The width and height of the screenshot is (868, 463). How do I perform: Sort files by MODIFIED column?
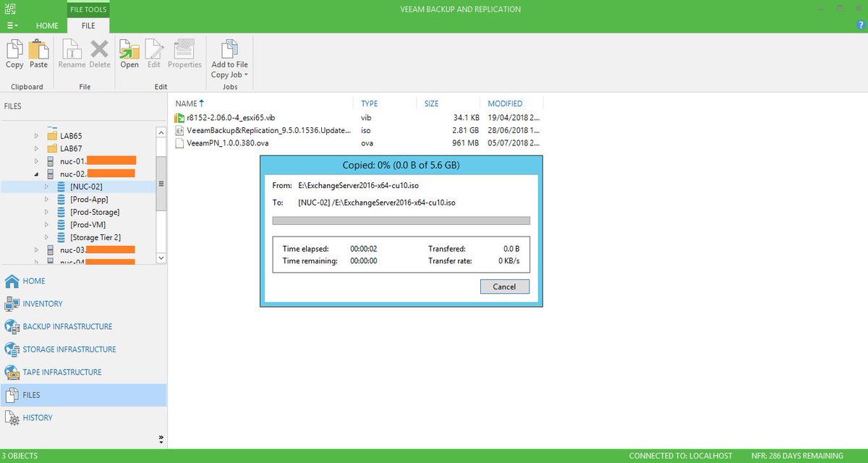[x=505, y=103]
